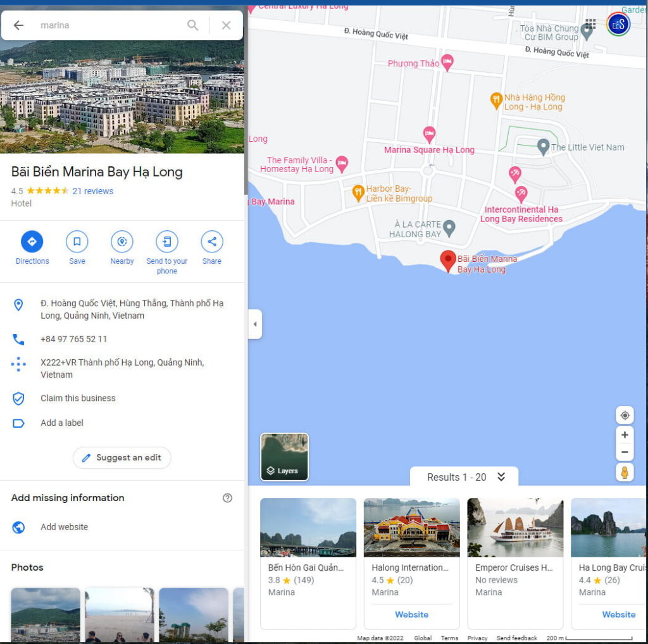The image size is (648, 644).
Task: Zoom in on the map
Action: [x=625, y=435]
